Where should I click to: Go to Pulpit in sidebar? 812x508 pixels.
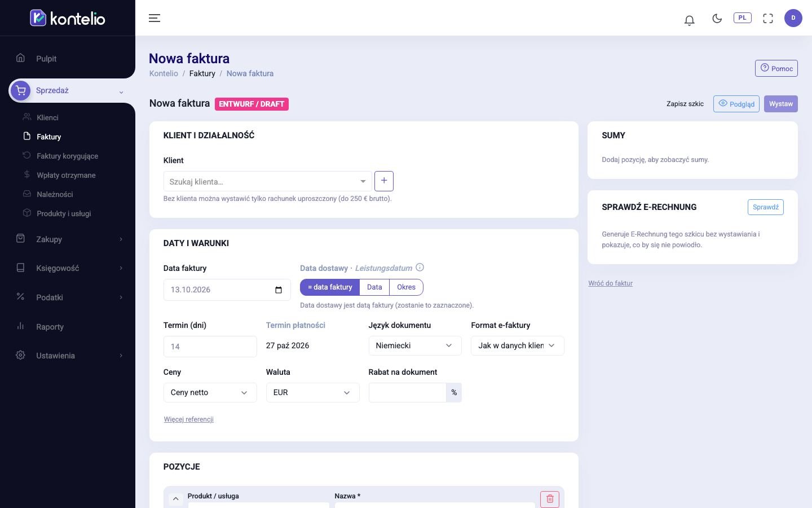click(x=46, y=59)
